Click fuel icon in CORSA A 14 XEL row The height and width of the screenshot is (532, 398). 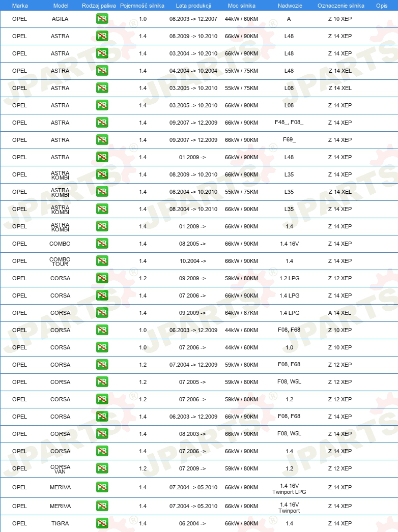(x=102, y=313)
